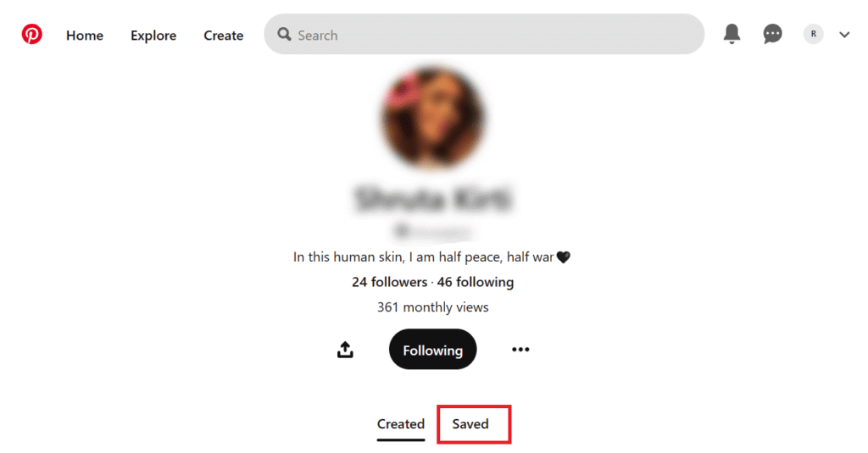Click the magnifying glass search icon
Viewport: 868px width, 453px height.
pyautogui.click(x=284, y=35)
